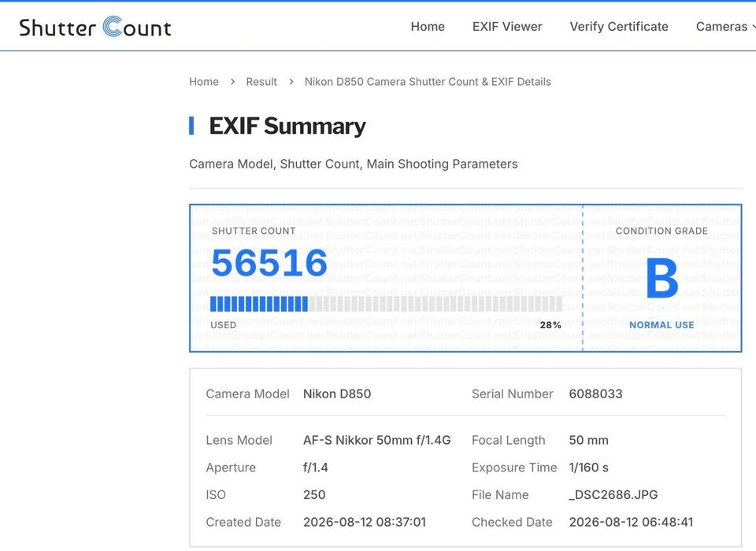Expand the Cameras dropdown menu
This screenshot has width=756, height=551.
(x=725, y=27)
